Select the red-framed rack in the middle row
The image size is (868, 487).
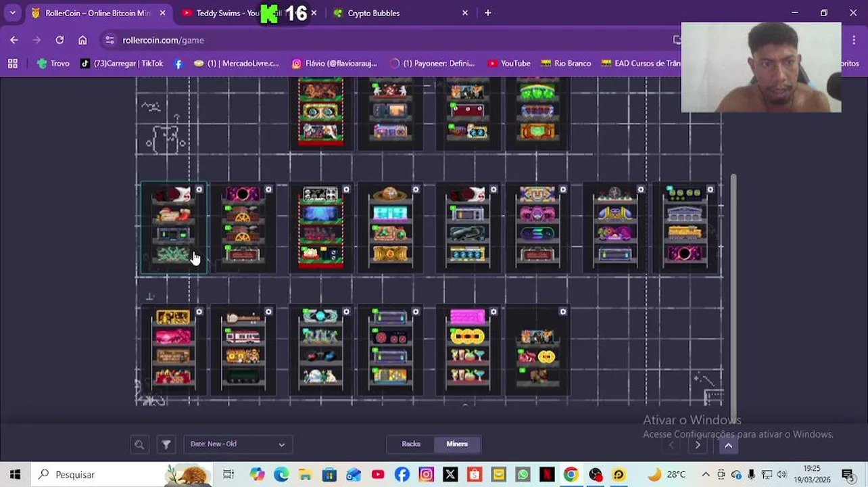coord(320,227)
